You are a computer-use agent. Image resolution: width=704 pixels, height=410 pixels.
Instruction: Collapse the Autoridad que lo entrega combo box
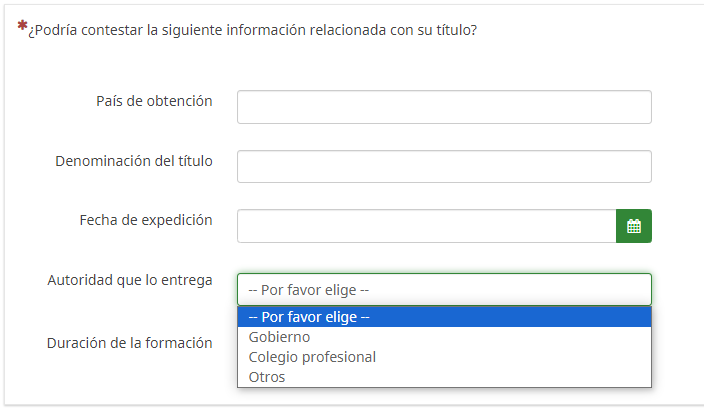443,289
